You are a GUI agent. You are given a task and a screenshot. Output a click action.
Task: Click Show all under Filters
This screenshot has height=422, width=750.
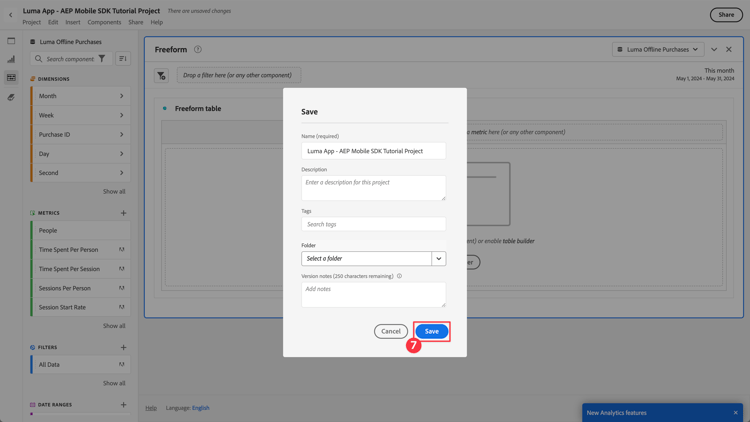tap(114, 383)
